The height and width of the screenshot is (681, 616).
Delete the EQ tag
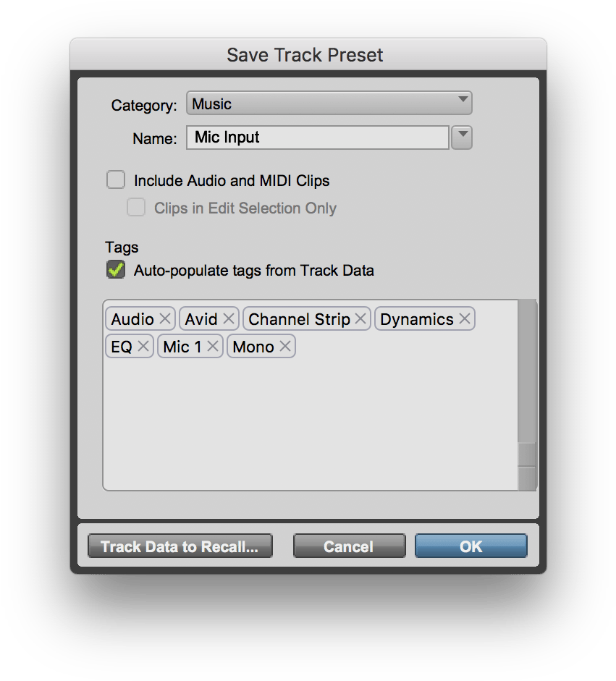(144, 346)
